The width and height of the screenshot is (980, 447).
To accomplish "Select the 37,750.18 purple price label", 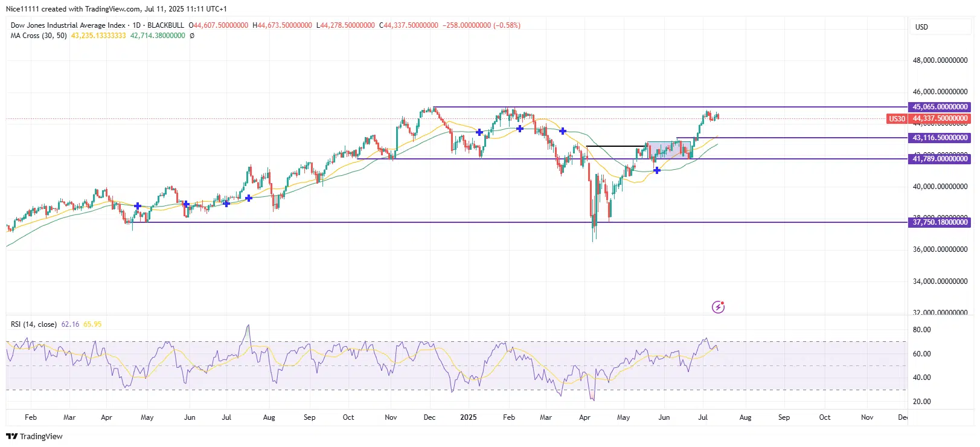I will click(x=940, y=222).
